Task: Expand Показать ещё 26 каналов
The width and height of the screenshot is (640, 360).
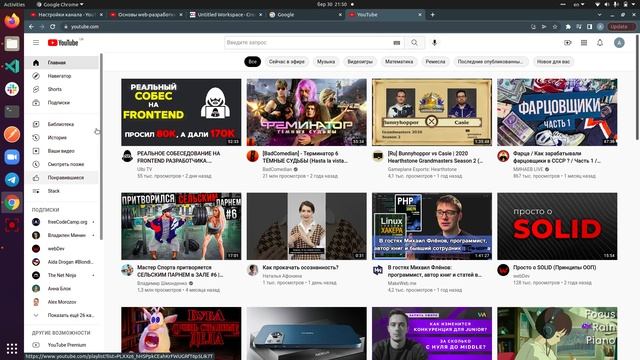Action: click(x=61, y=315)
